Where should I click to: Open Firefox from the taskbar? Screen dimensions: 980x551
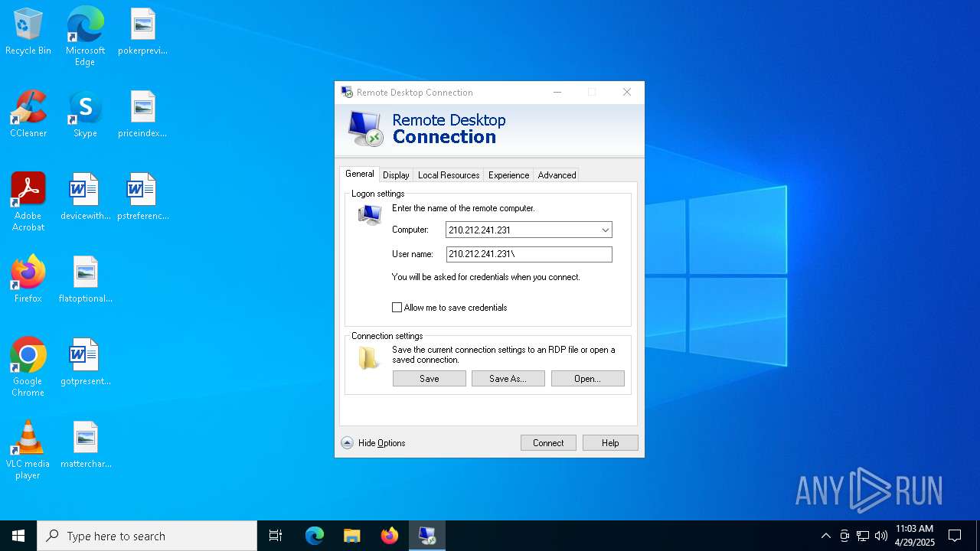coord(389,536)
